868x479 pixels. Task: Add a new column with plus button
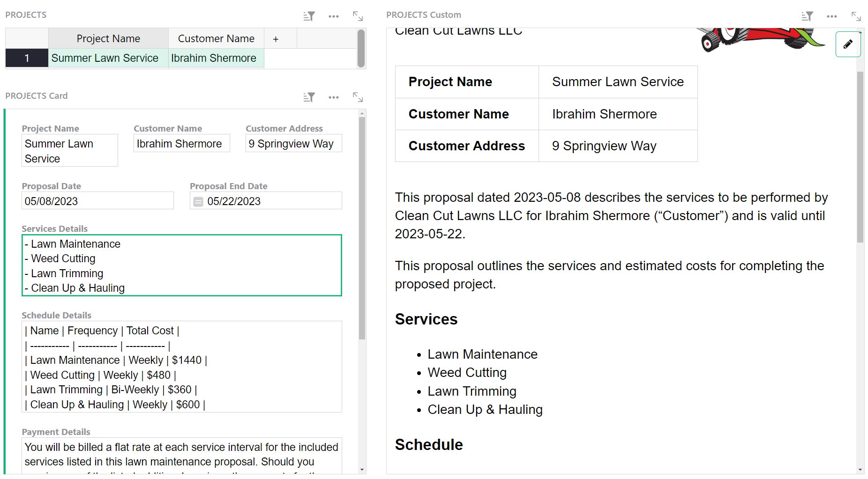tap(276, 39)
